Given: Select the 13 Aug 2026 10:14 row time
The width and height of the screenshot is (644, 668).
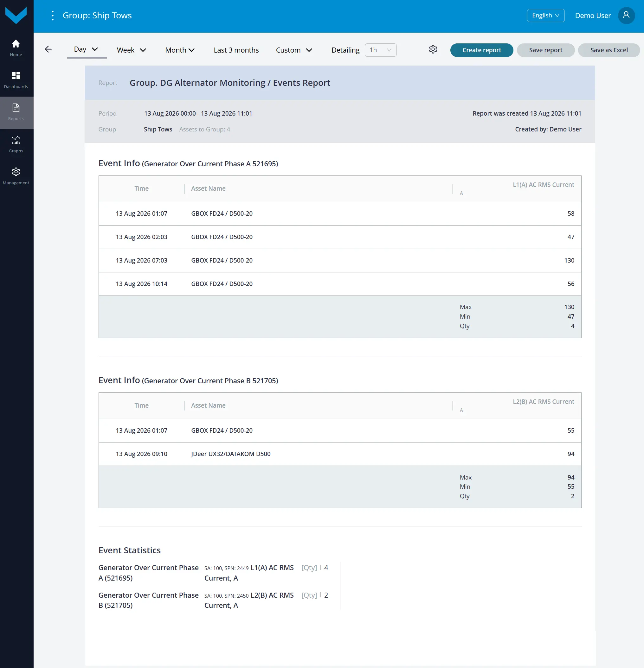Looking at the screenshot, I should pyautogui.click(x=142, y=284).
